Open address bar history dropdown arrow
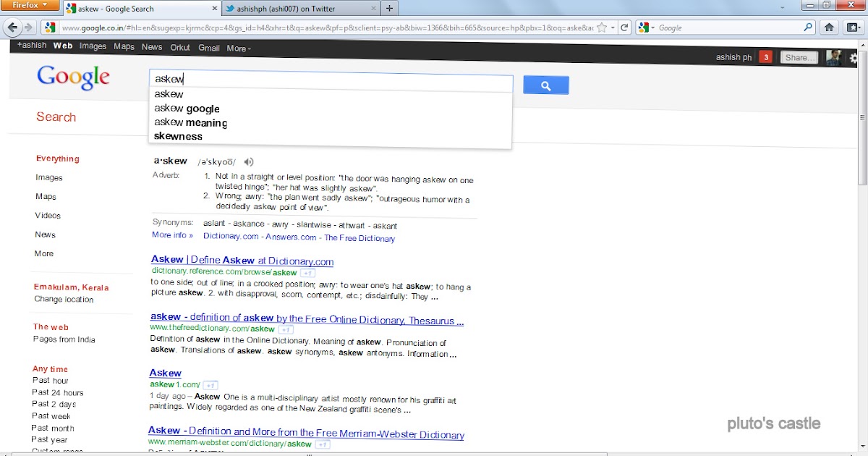868x456 pixels. [613, 28]
